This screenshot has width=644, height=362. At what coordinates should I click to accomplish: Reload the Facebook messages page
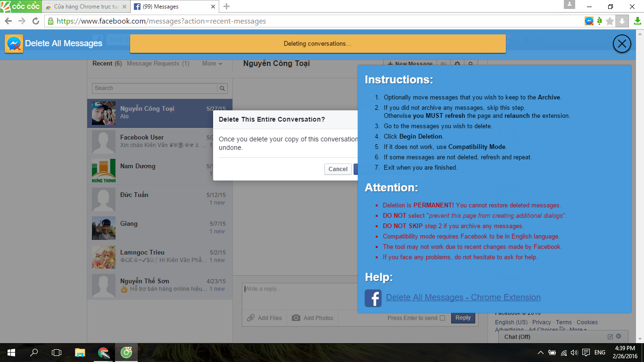35,21
